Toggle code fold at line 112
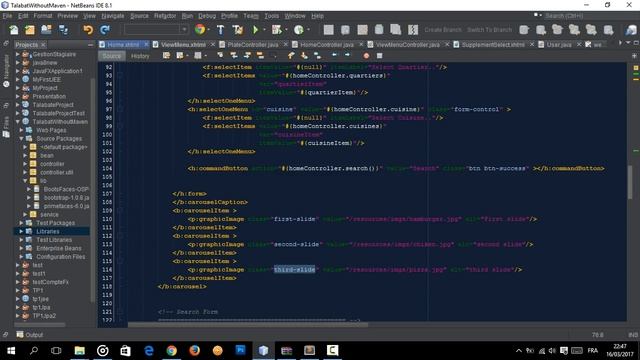The image size is (640, 360). click(x=120, y=236)
